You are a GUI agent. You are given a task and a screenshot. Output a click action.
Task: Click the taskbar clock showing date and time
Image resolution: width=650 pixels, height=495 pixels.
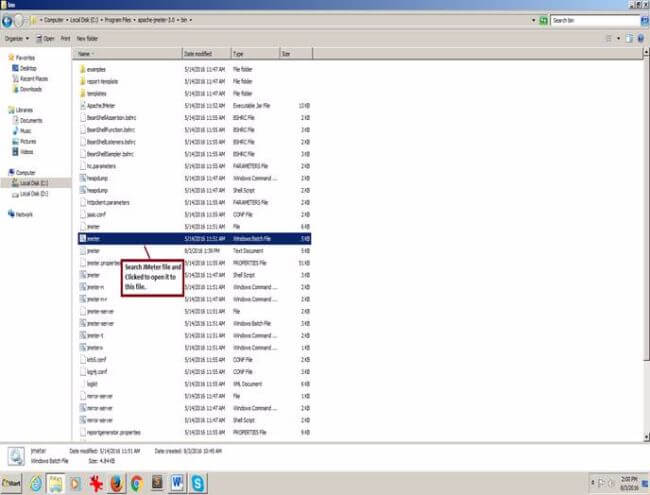(630, 483)
